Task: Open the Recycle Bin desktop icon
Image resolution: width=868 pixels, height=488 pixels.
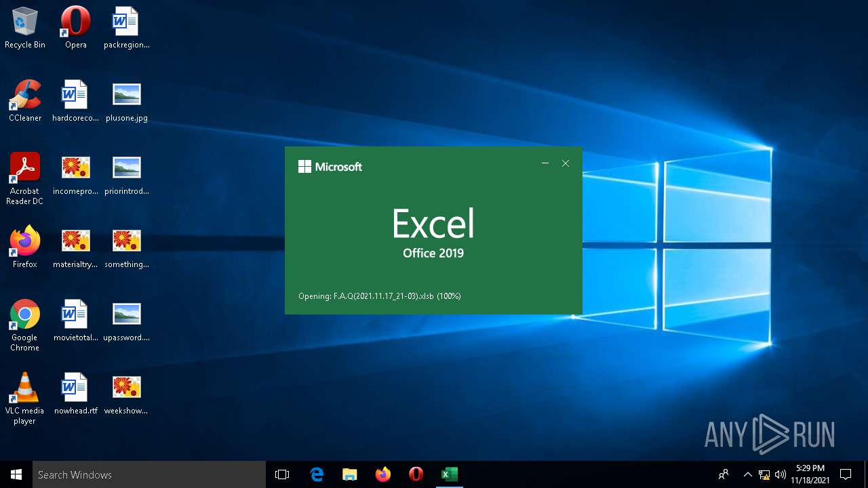Action: (25, 27)
